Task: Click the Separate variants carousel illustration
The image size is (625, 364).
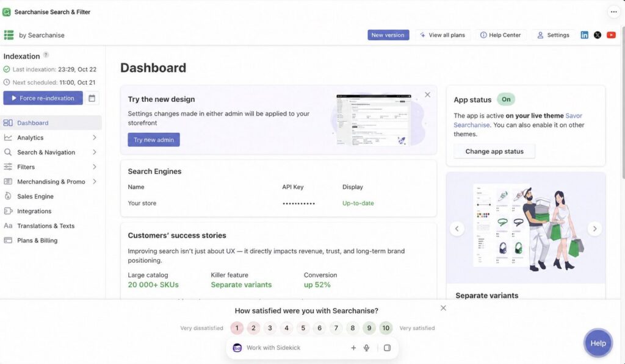Action: 526,228
